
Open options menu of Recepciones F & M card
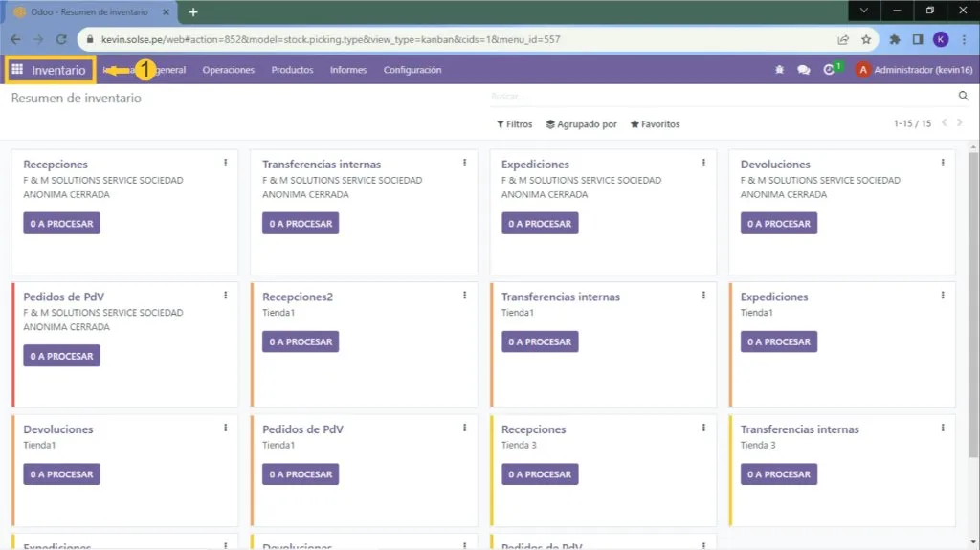(x=226, y=163)
